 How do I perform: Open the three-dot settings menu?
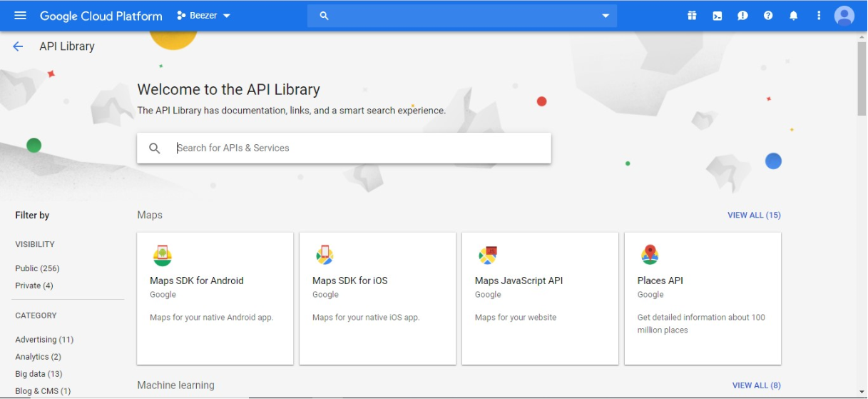coord(819,16)
